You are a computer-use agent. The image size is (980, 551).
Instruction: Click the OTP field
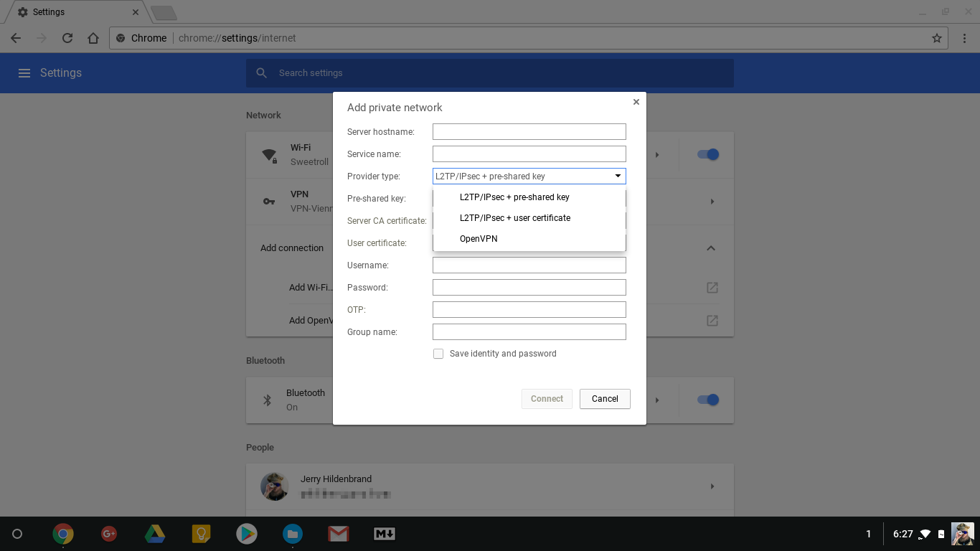coord(529,310)
